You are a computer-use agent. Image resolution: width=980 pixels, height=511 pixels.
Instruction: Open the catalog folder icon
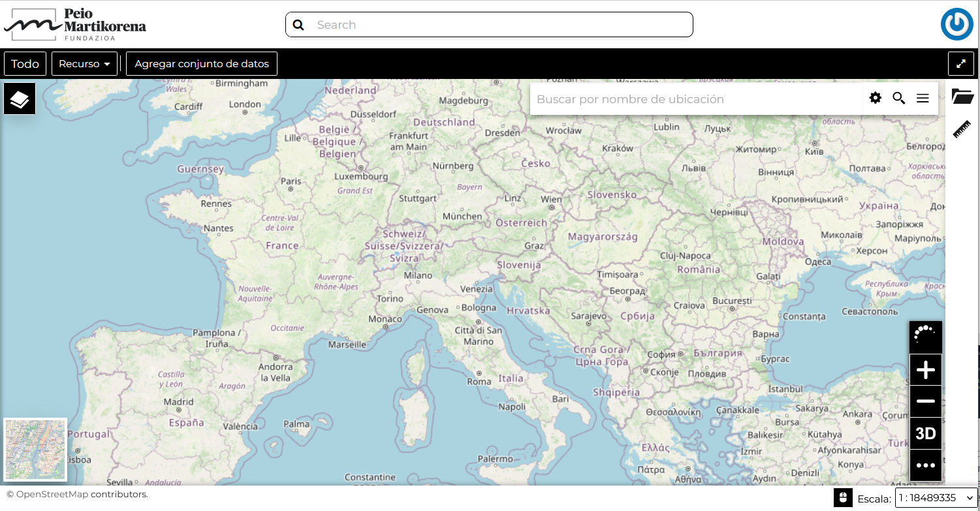click(962, 97)
